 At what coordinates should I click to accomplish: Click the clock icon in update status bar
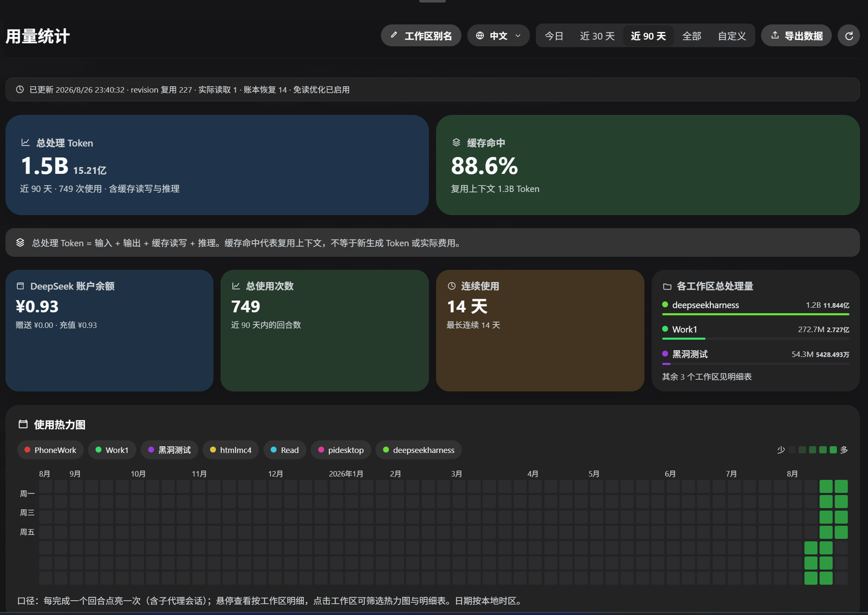[x=20, y=89]
